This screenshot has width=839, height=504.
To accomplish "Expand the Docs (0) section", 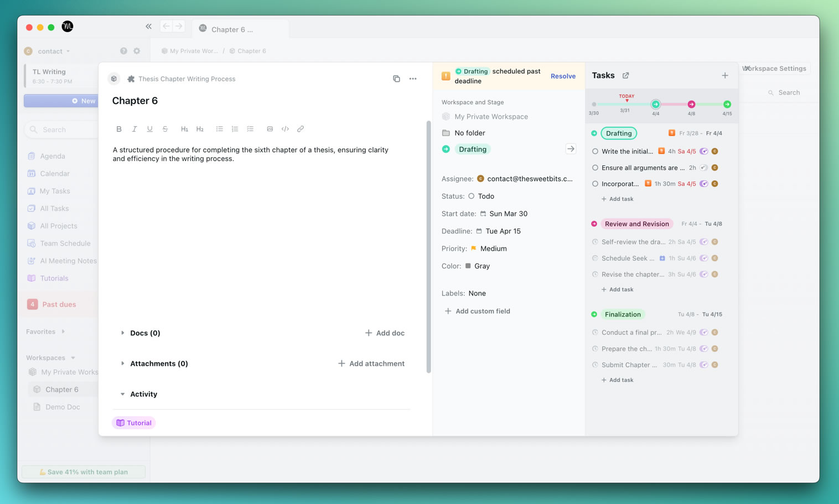I will point(122,333).
